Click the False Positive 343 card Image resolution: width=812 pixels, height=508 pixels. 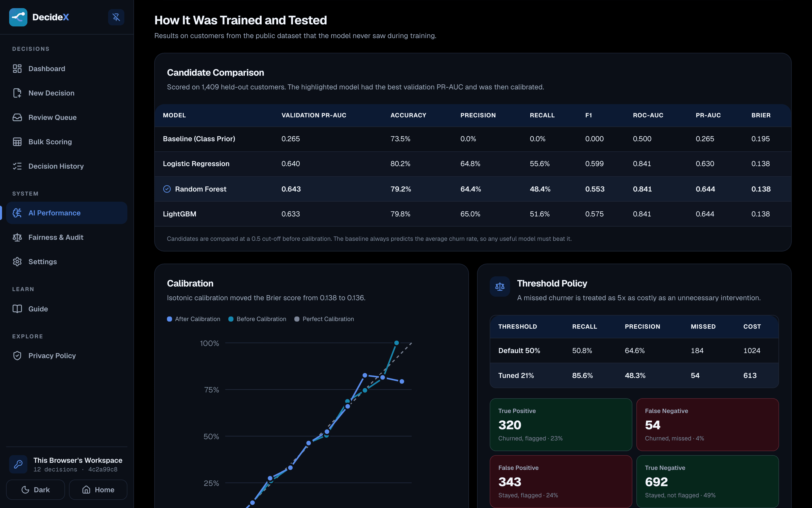[561, 481]
